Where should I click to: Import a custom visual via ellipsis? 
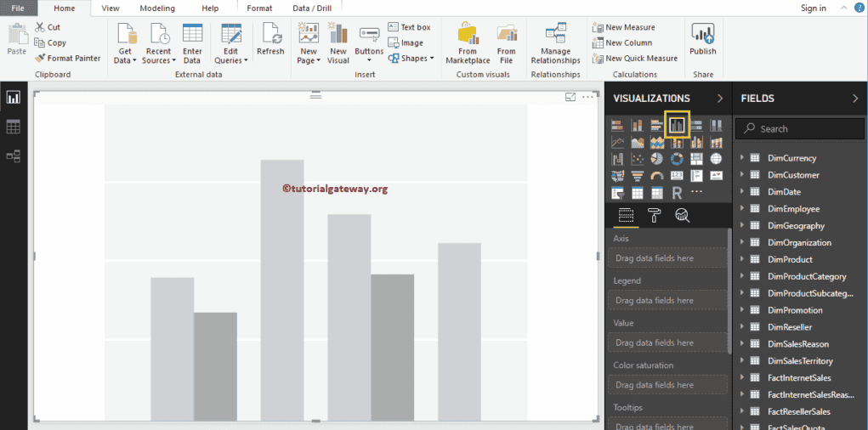coord(696,191)
